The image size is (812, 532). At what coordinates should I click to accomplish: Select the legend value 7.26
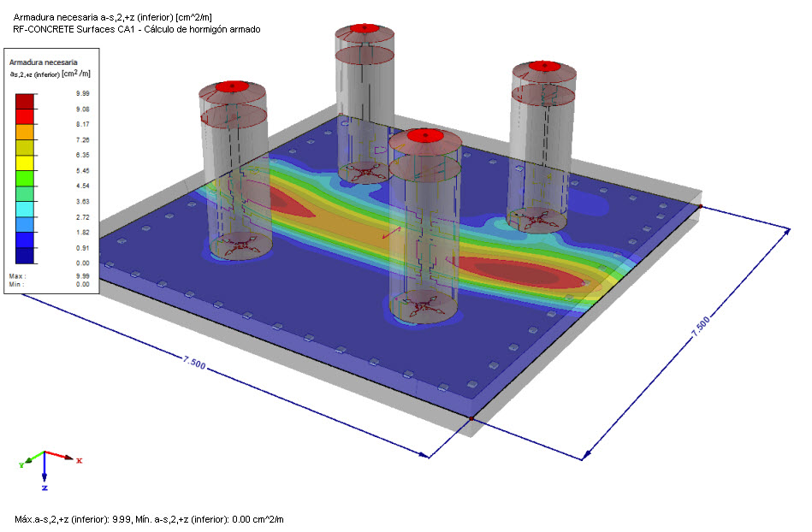pyautogui.click(x=83, y=139)
